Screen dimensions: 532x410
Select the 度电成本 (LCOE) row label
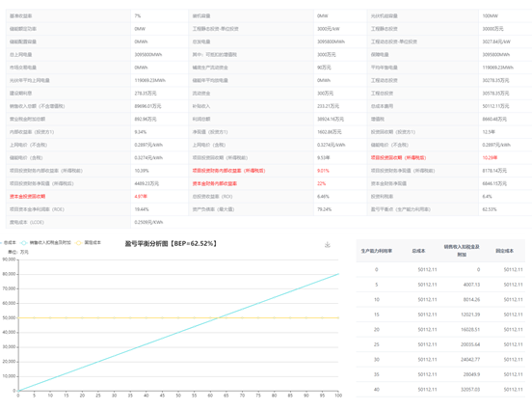coord(27,222)
